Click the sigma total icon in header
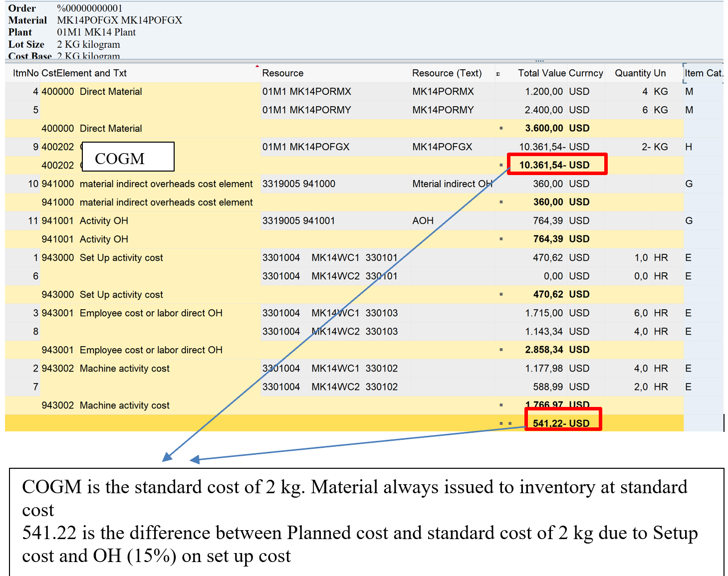 pos(498,74)
